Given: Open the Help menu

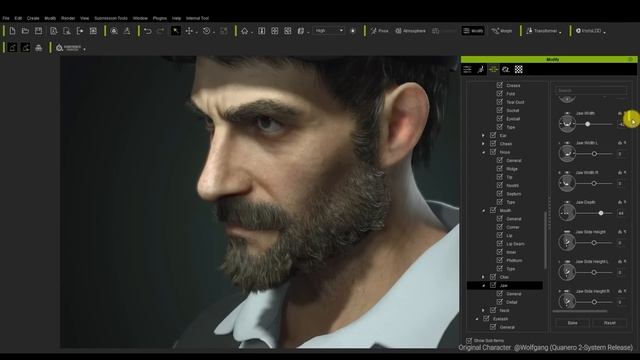Looking at the screenshot, I should (x=176, y=18).
